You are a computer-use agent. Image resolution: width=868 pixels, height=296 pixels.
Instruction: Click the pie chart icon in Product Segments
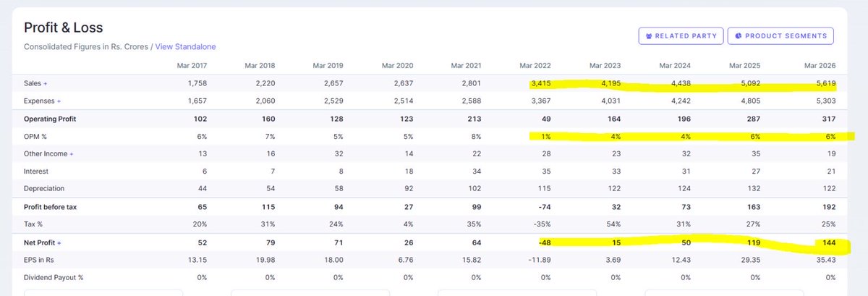coord(739,35)
